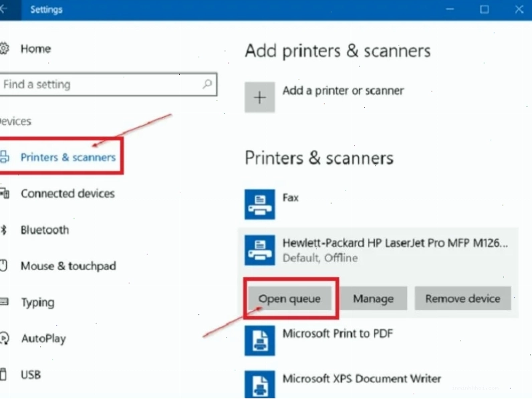532x399 pixels.
Task: Focus the Find a setting search box
Action: (108, 84)
